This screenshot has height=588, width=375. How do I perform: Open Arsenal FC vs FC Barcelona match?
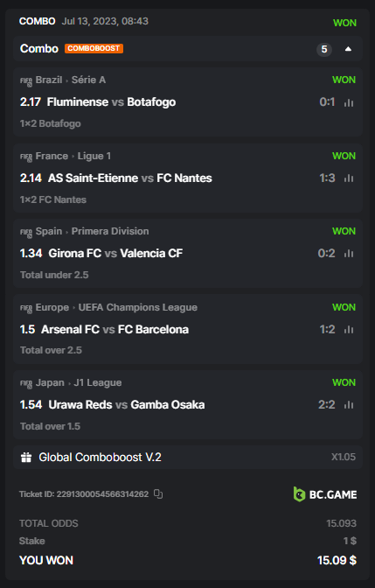(115, 329)
